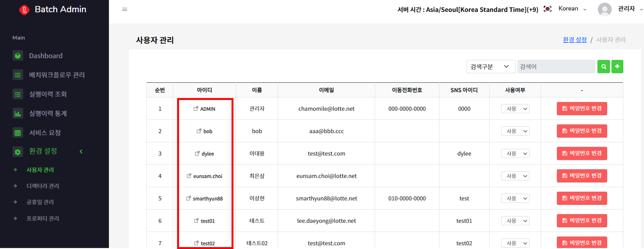
Task: Open 디렉터리 관리 in sidebar
Action: click(x=43, y=186)
